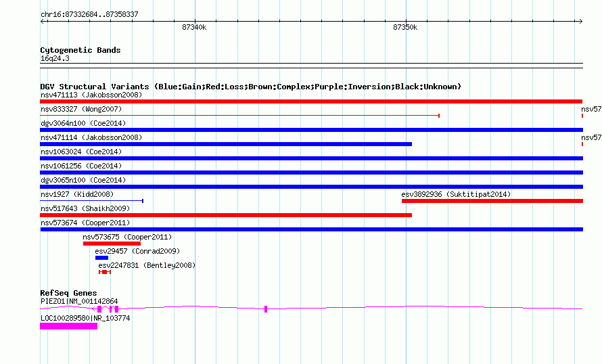Click the truncated nsv57 label beside nsv471114 row
This screenshot has width=602, height=364.
[591, 137]
